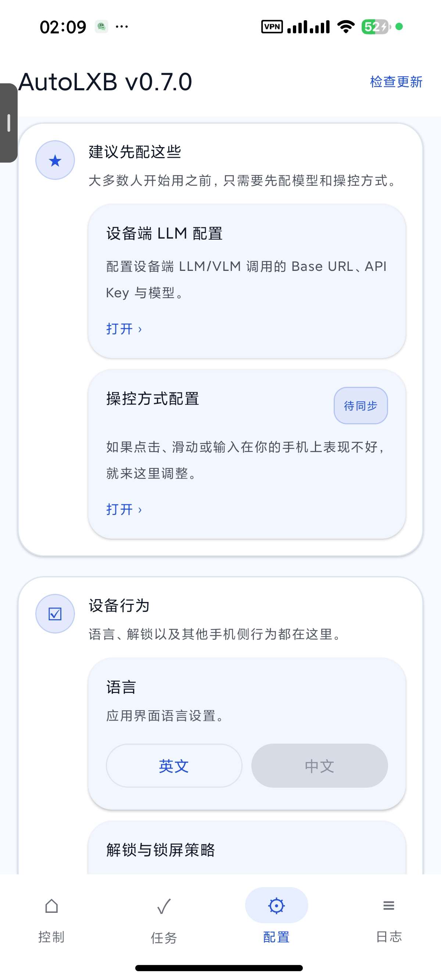Viewport: 441px width, 980px height.
Task: Tap the checkmark icon for 任务
Action: coord(164,906)
